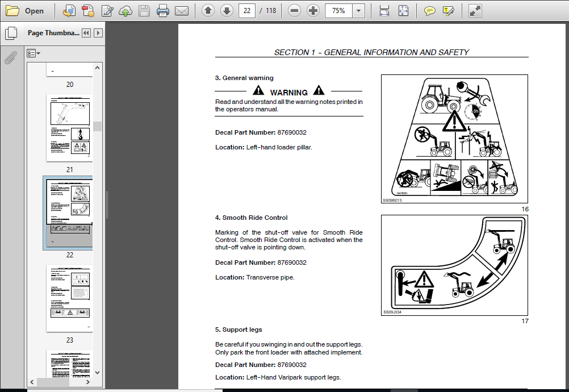Image resolution: width=569 pixels, height=392 pixels.
Task: Click the Edit/Sign document pencil icon
Action: coord(107,11)
